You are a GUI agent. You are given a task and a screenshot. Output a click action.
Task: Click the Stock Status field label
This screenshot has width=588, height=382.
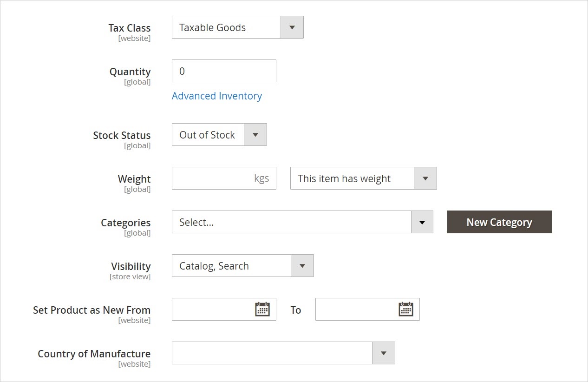pyautogui.click(x=122, y=135)
